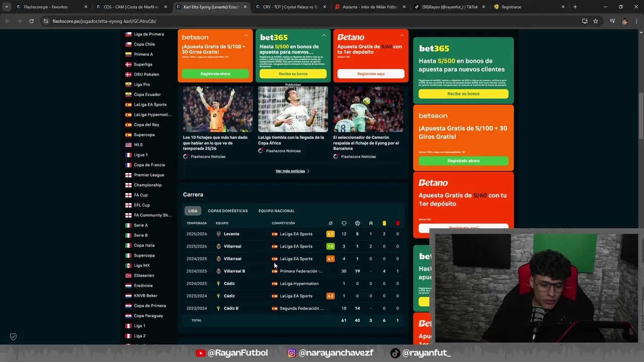Switch to CRY - TOT Crystal Palace tab
The width and height of the screenshot is (644, 362).
click(289, 7)
